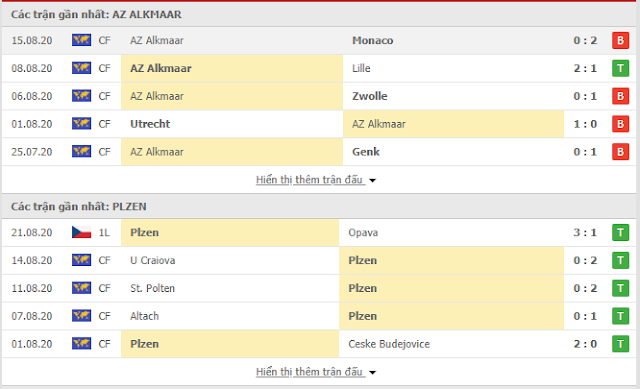Screen dimensions: 640x389
Task: Click the 'Các trận gần nhất: PLZEN' header
Action: [78, 207]
